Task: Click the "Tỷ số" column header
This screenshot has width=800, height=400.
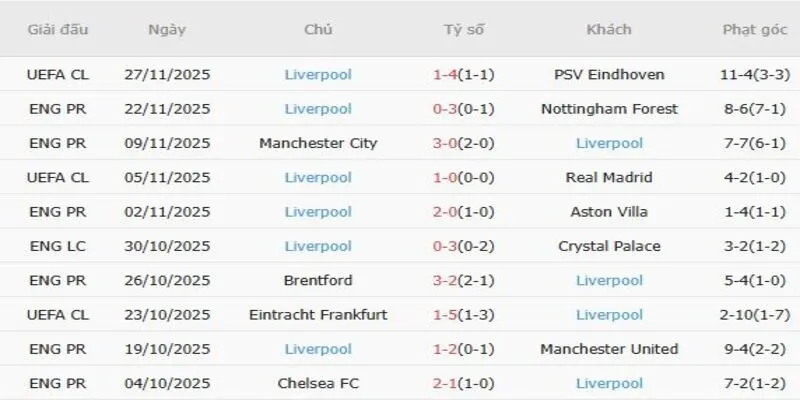Action: pos(464,29)
